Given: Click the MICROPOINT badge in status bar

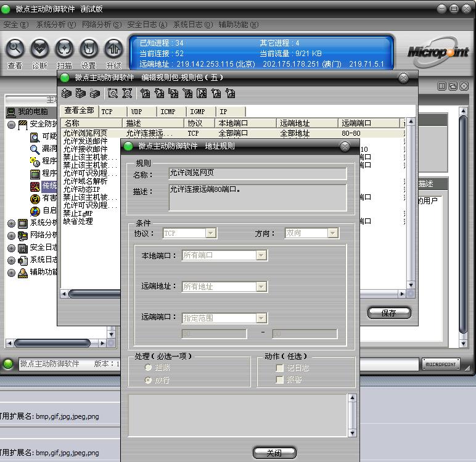Looking at the screenshot, I should pyautogui.click(x=441, y=364).
